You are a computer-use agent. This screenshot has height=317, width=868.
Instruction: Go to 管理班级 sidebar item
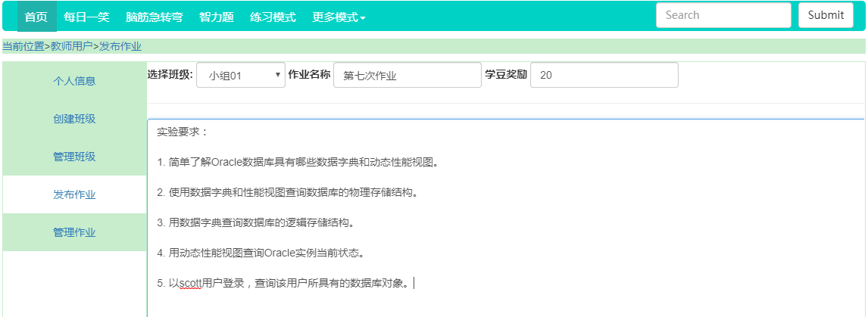coord(75,157)
